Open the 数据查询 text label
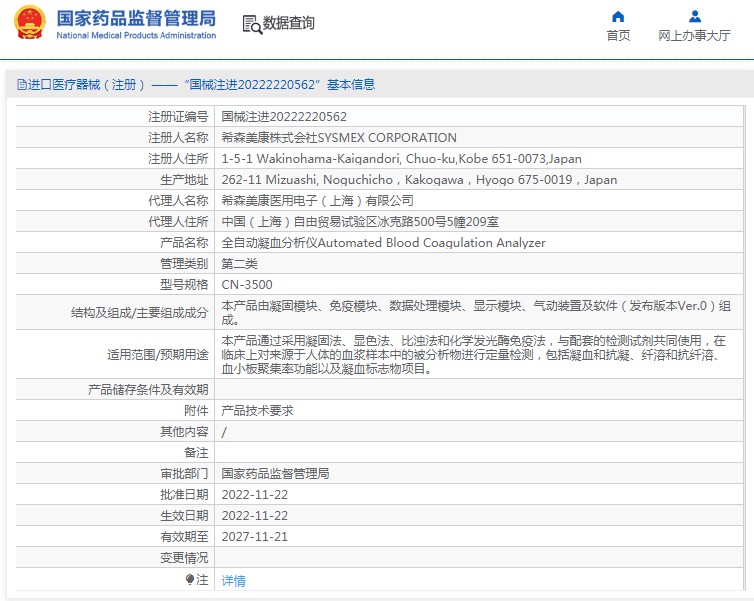This screenshot has height=601, width=754. coord(288,24)
